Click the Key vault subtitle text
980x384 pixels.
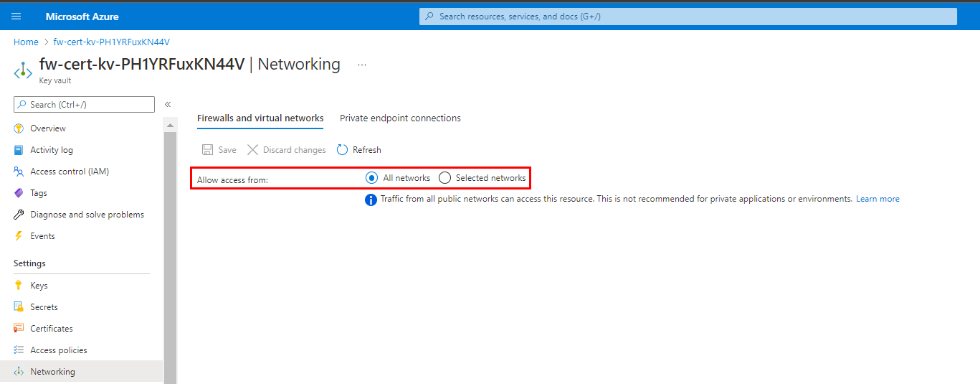55,80
